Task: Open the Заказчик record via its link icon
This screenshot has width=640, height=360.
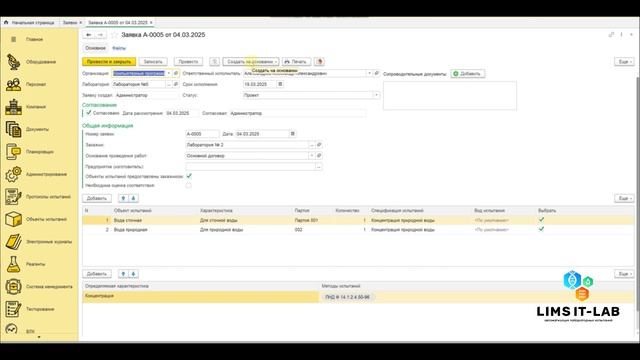Action: pos(319,145)
